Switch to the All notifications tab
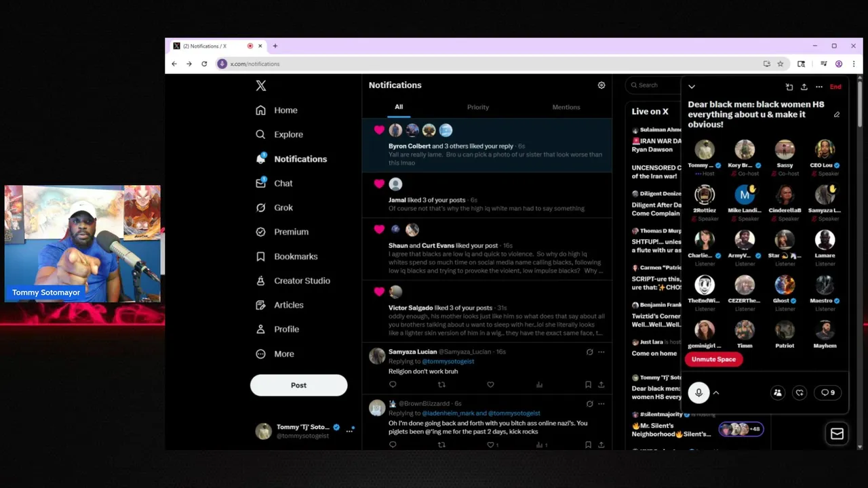Screen dimensions: 868x488 pos(399,107)
